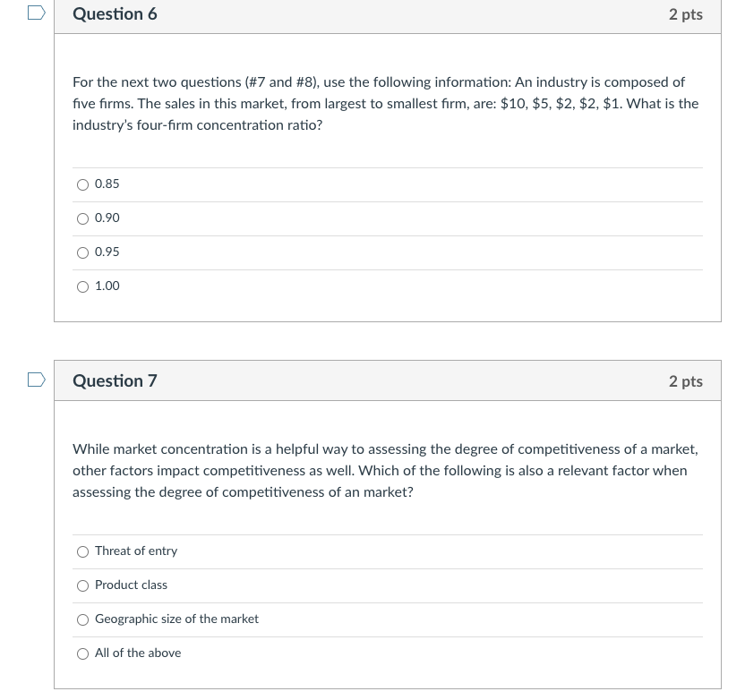Choose 'Threat of entry' for Question 7

[82, 551]
